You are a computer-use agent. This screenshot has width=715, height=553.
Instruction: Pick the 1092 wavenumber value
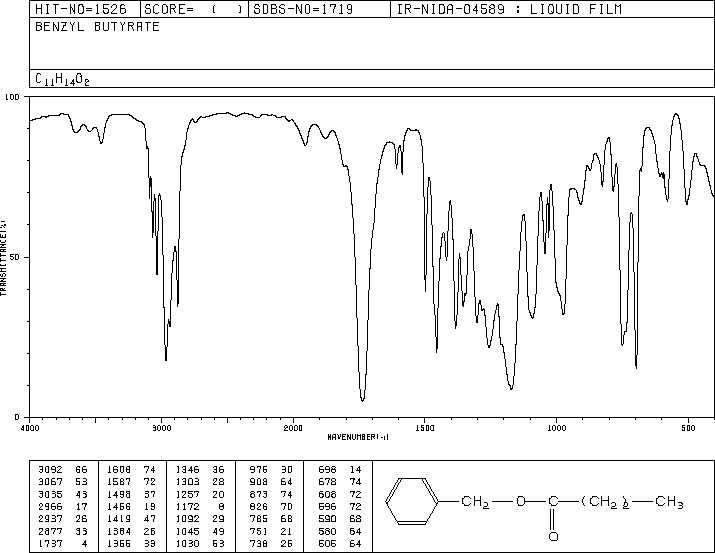tap(187, 519)
